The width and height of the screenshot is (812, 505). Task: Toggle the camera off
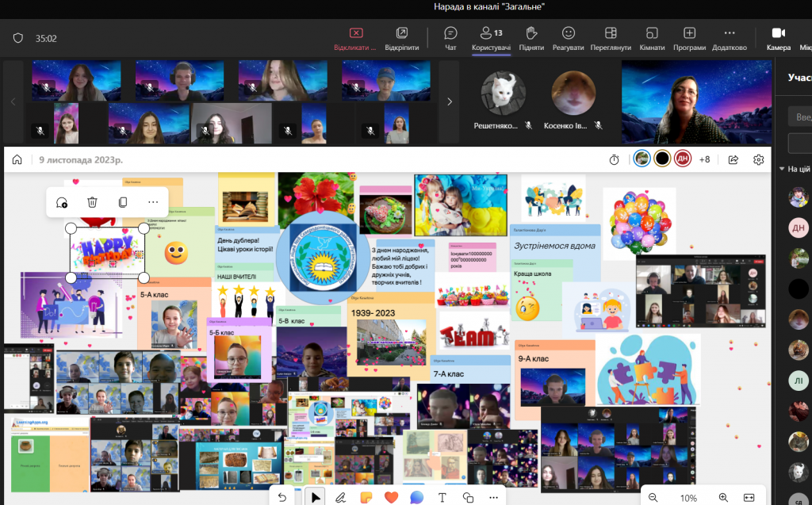coord(778,36)
